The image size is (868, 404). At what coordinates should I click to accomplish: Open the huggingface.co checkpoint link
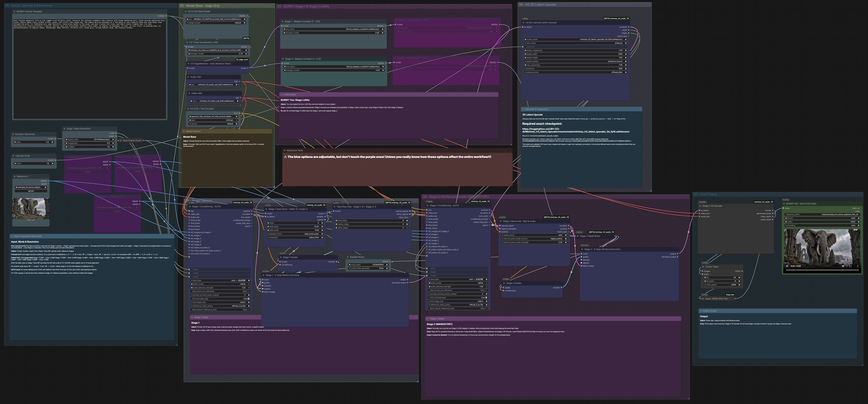coord(576,130)
